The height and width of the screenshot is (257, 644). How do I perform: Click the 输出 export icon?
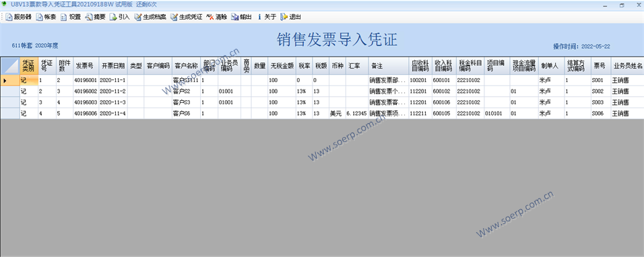[x=234, y=17]
